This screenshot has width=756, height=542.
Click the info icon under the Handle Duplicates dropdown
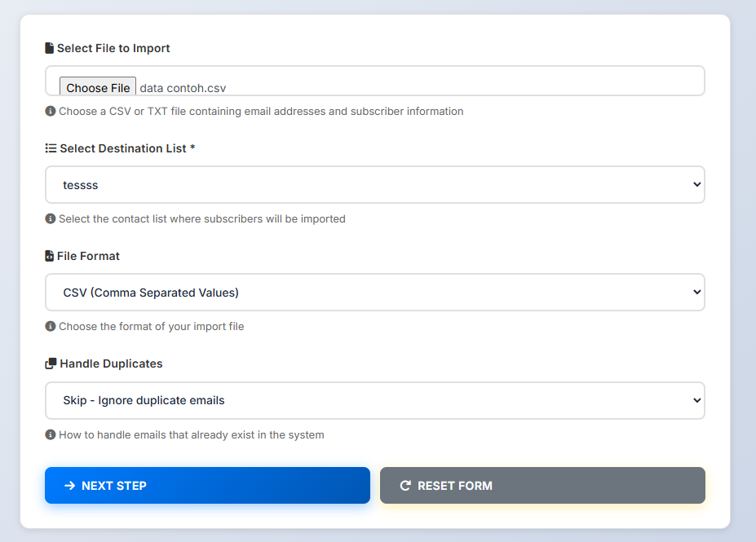51,434
